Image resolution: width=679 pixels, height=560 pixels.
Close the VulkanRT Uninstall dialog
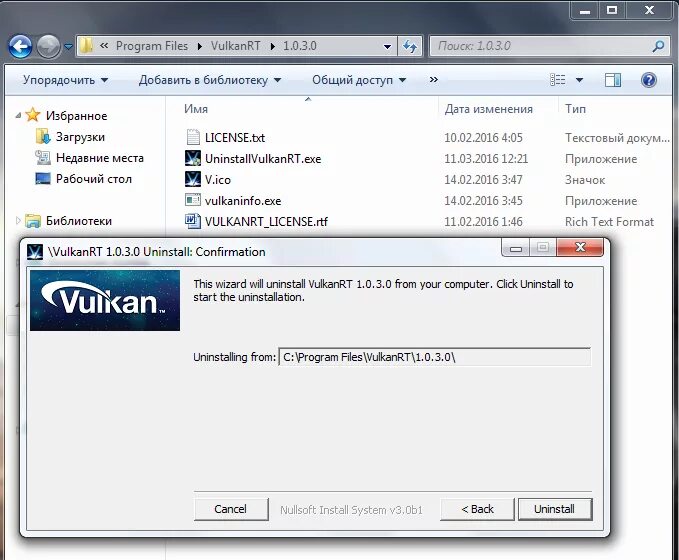point(580,247)
